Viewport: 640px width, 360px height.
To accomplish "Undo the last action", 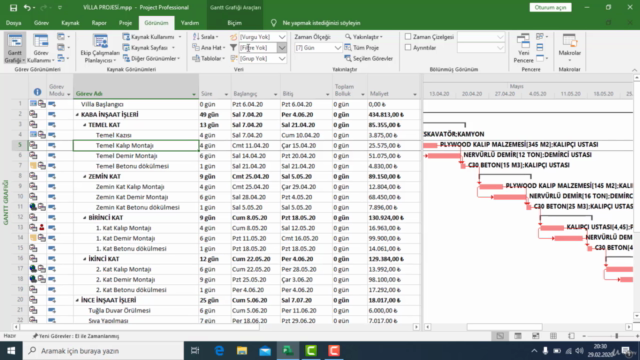I will click(x=27, y=7).
